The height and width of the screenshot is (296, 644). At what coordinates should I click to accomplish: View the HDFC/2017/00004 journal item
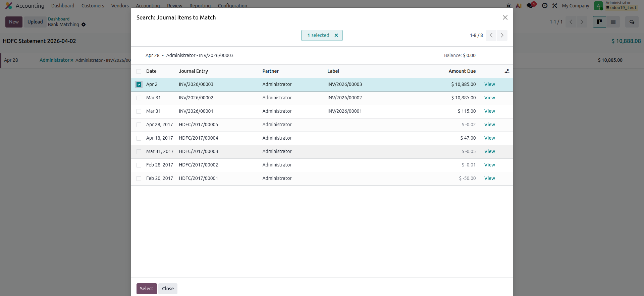489,138
